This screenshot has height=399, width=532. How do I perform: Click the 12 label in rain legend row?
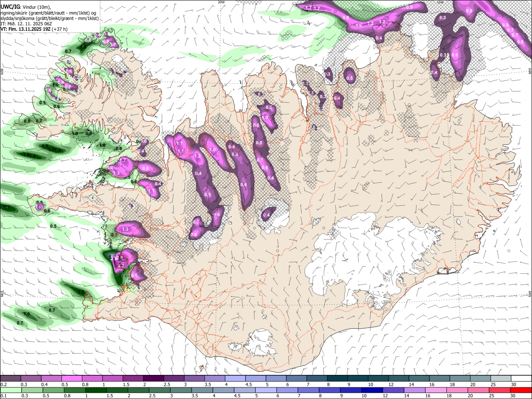click(x=384, y=396)
